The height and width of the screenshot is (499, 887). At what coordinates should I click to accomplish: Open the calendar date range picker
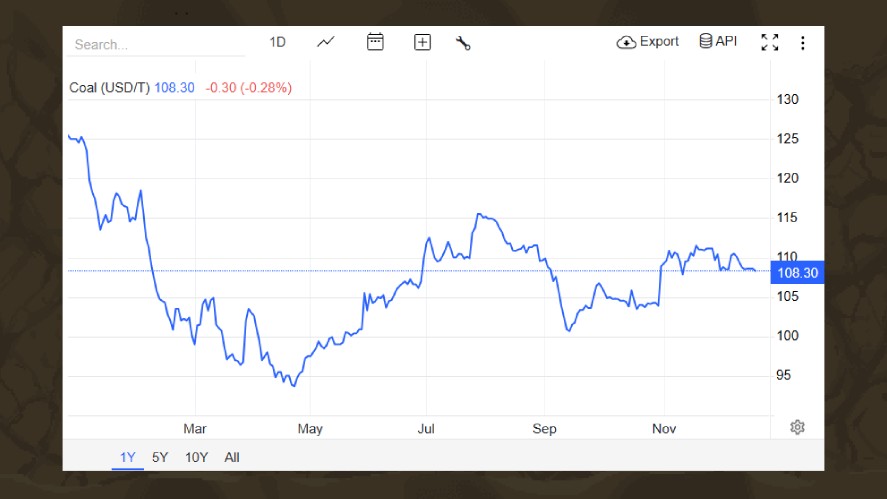pyautogui.click(x=375, y=42)
